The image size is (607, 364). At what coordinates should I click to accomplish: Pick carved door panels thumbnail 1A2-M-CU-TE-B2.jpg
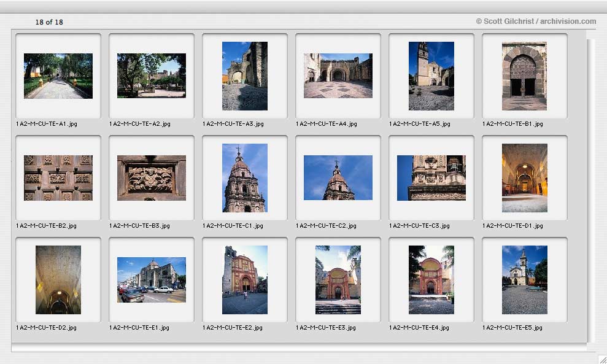(58, 178)
